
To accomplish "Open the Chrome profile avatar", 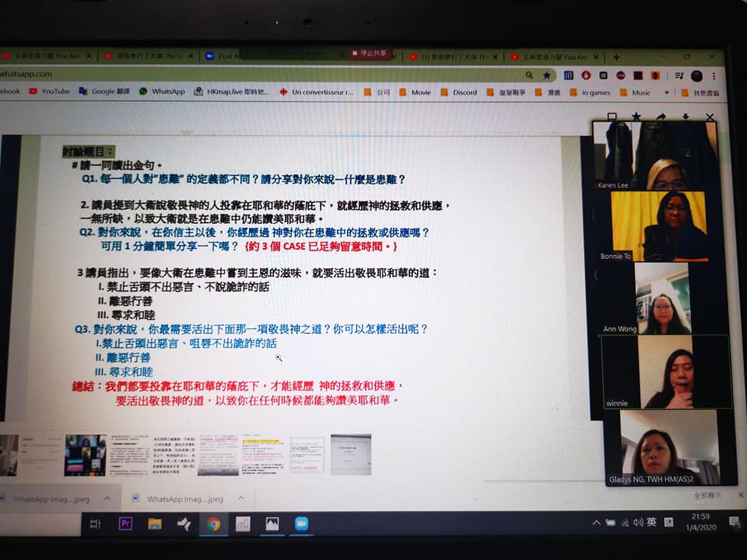I will 696,75.
